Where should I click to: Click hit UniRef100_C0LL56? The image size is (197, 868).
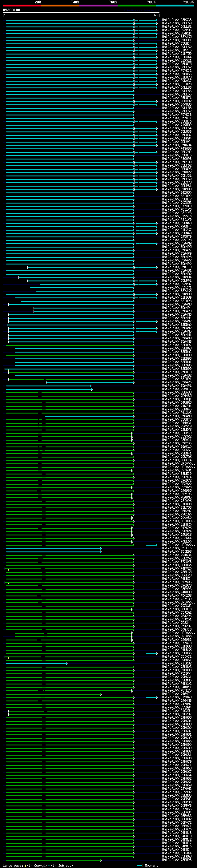point(177,91)
